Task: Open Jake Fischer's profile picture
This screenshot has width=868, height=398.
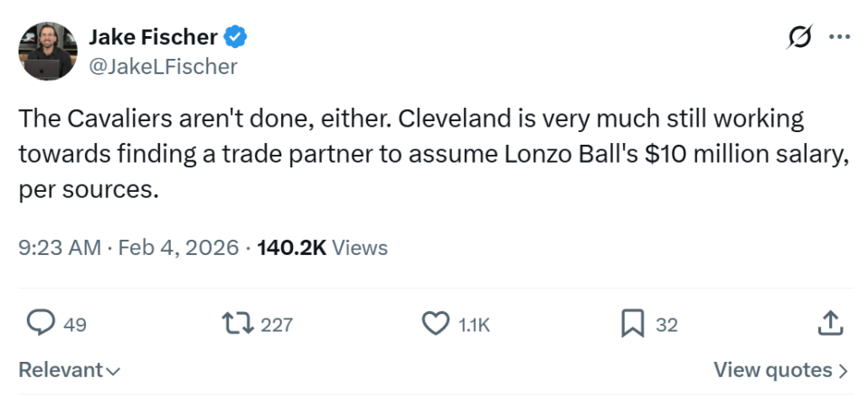Action: [x=48, y=52]
